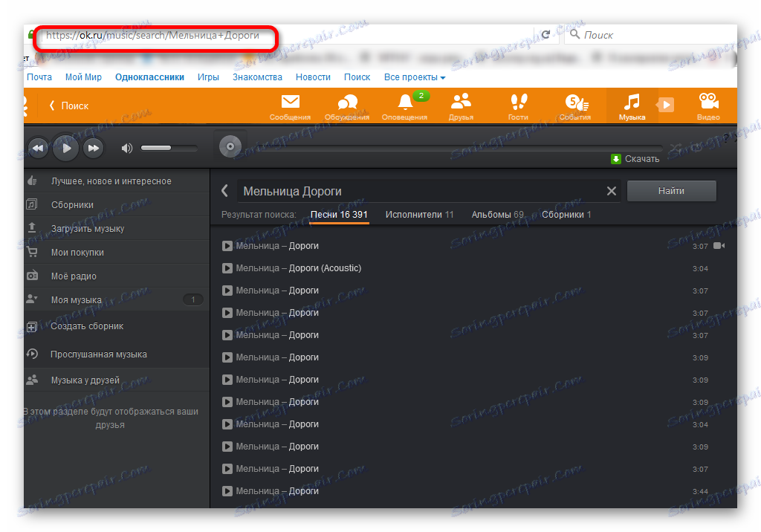761x532 pixels.
Task: Play the Дороги (Acoustic) track
Action: 227,268
